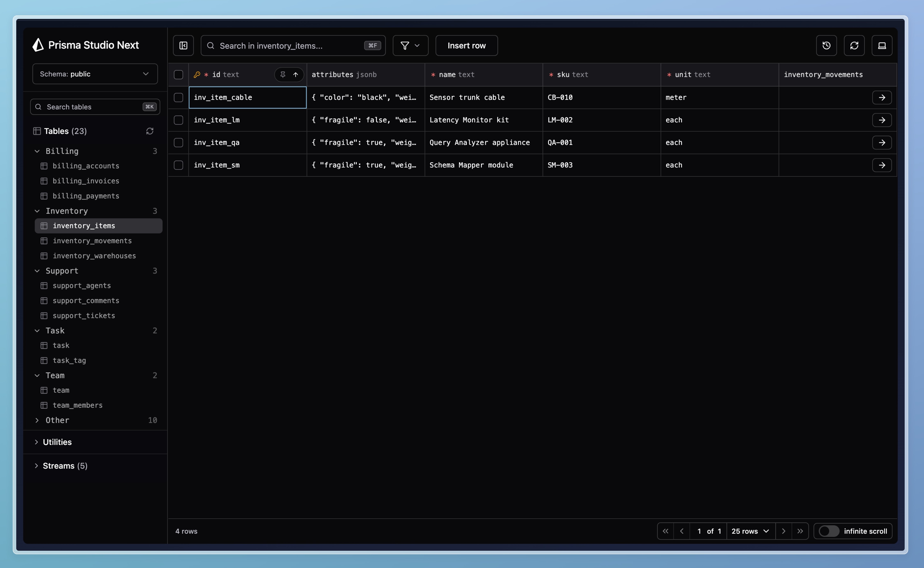Refresh the Tables list icon
Screen dimensions: 924x568
point(150,131)
